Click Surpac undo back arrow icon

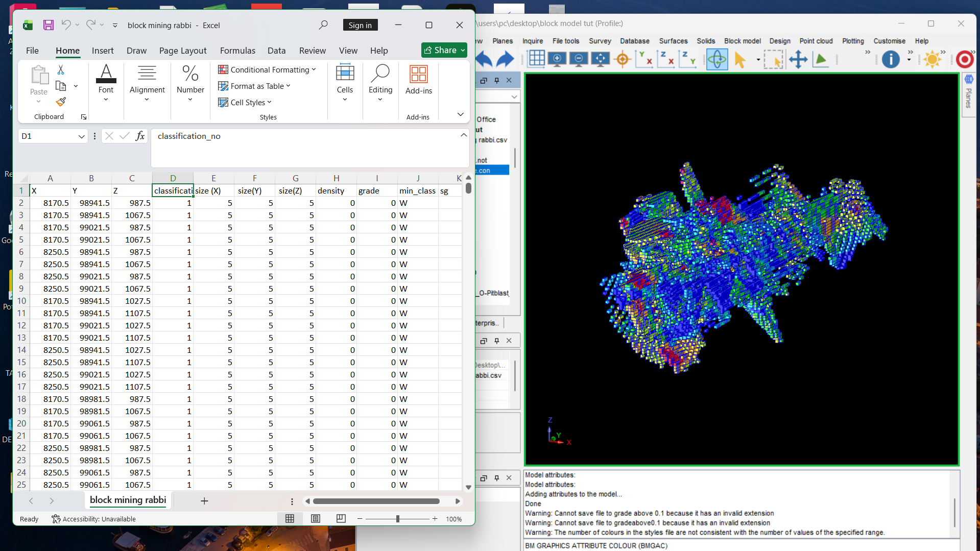coord(484,60)
